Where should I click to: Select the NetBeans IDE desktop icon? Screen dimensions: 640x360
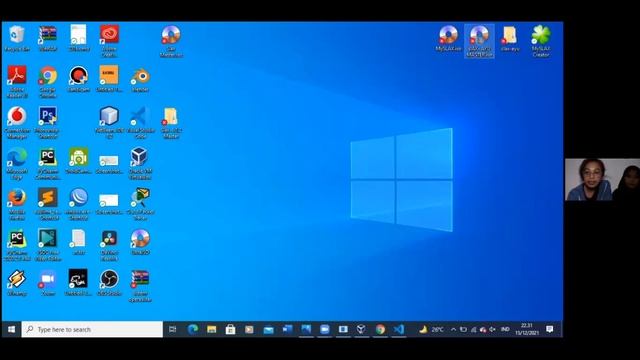(x=109, y=122)
